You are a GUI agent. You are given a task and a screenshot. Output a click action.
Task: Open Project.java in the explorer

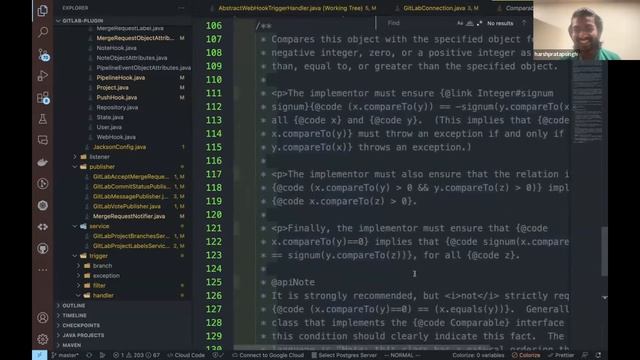[x=112, y=87]
